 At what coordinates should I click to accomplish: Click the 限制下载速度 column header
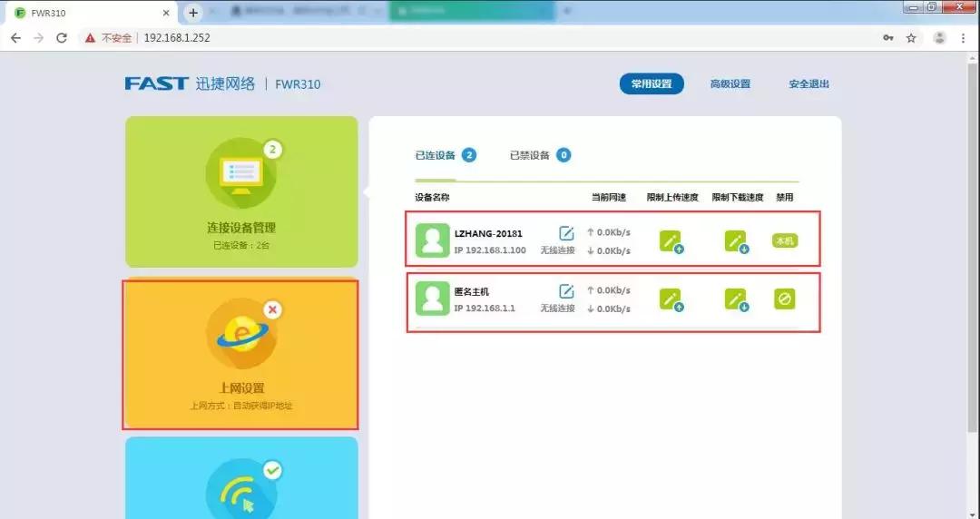738,198
